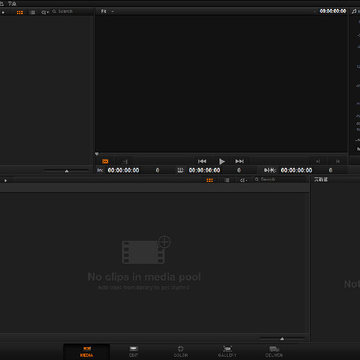Adjust the media pool thumbnail size slider

tap(282, 339)
